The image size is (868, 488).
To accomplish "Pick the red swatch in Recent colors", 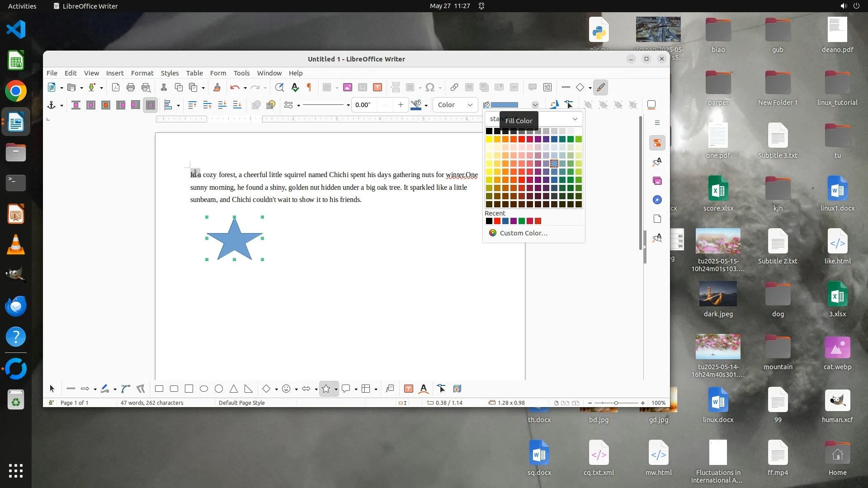I will pos(497,221).
